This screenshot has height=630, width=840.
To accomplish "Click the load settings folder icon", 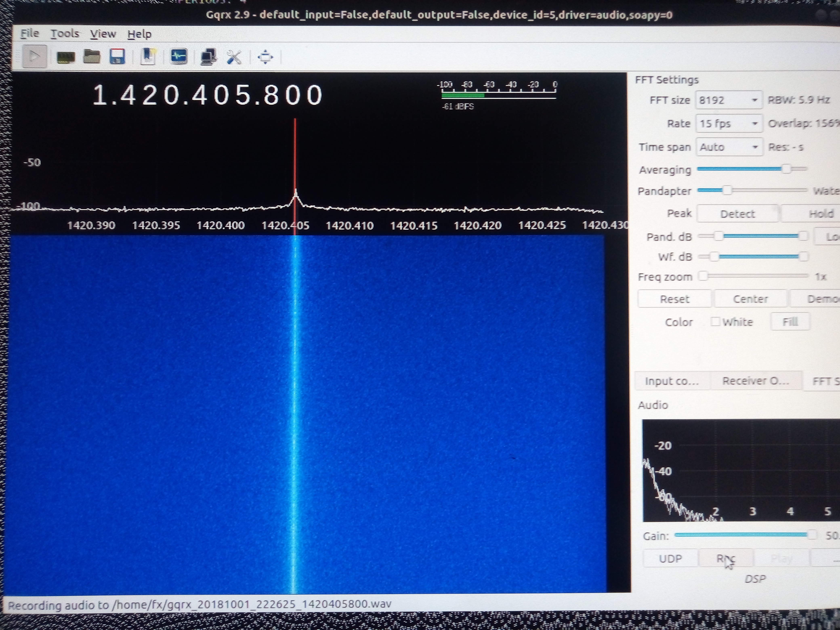I will 91,57.
